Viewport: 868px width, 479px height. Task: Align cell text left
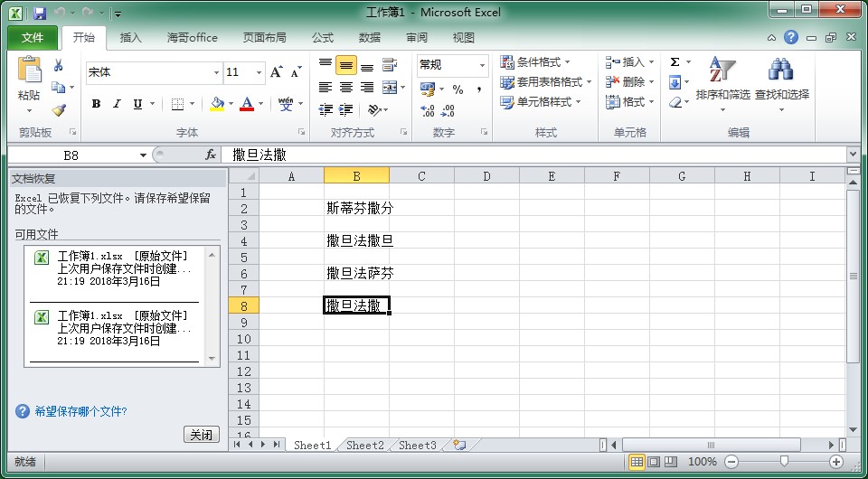(x=325, y=88)
